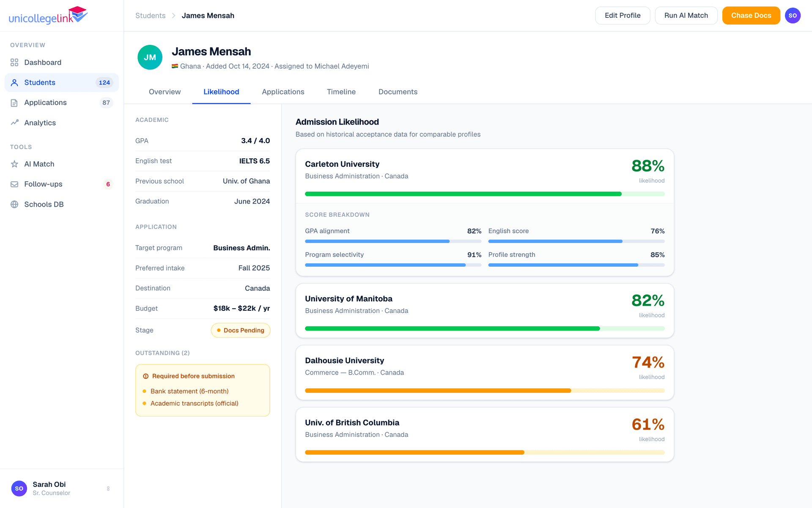Click the Edit Profile button
The height and width of the screenshot is (508, 812).
pyautogui.click(x=623, y=16)
